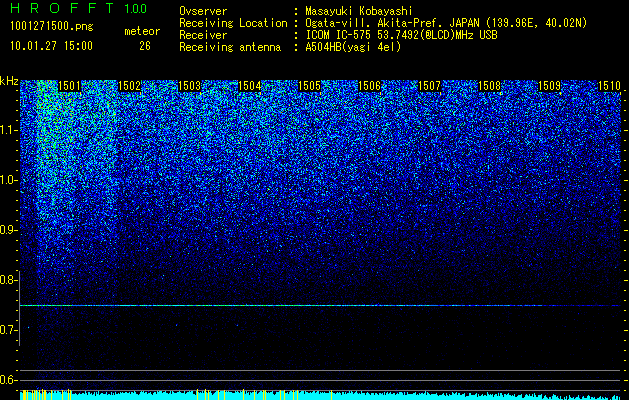Click the A504HB(yagi 4el) antenna text
The image size is (629, 400).
(353, 47)
